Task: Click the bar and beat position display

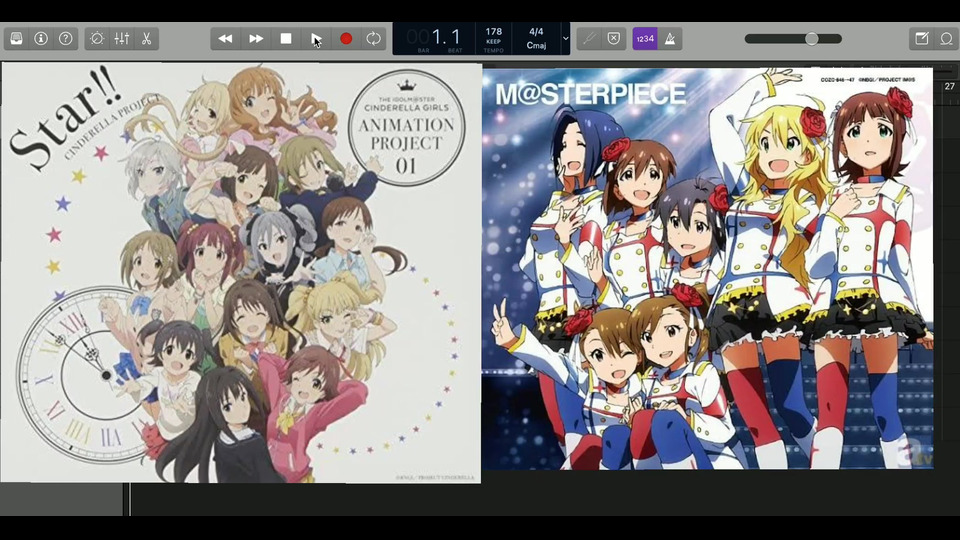Action: 435,38
